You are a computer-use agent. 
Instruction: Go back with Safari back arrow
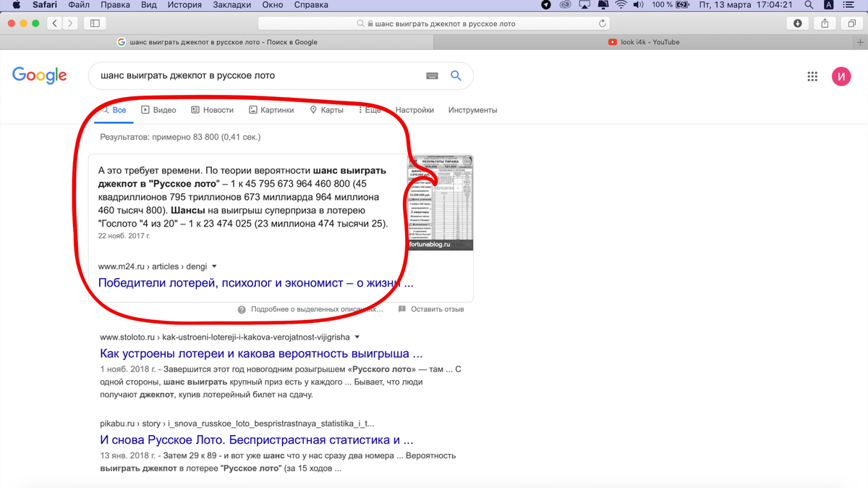click(56, 23)
